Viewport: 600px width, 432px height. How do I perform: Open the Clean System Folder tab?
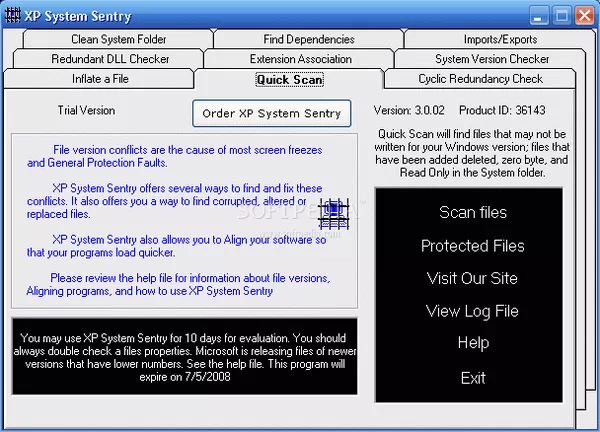117,39
